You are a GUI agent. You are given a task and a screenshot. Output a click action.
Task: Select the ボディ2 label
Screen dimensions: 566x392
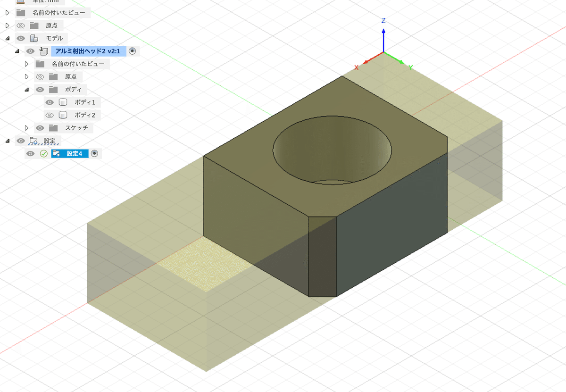pyautogui.click(x=85, y=115)
